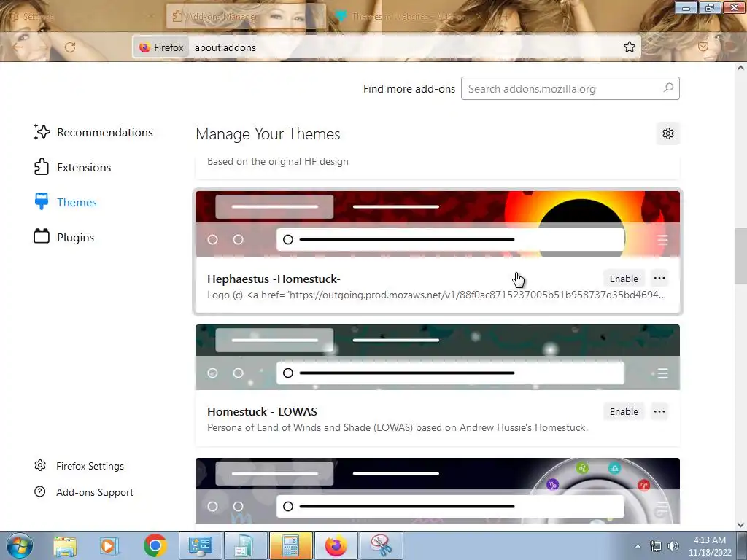
Task: Enable the Homestuck - LOWAS theme
Action: [624, 411]
